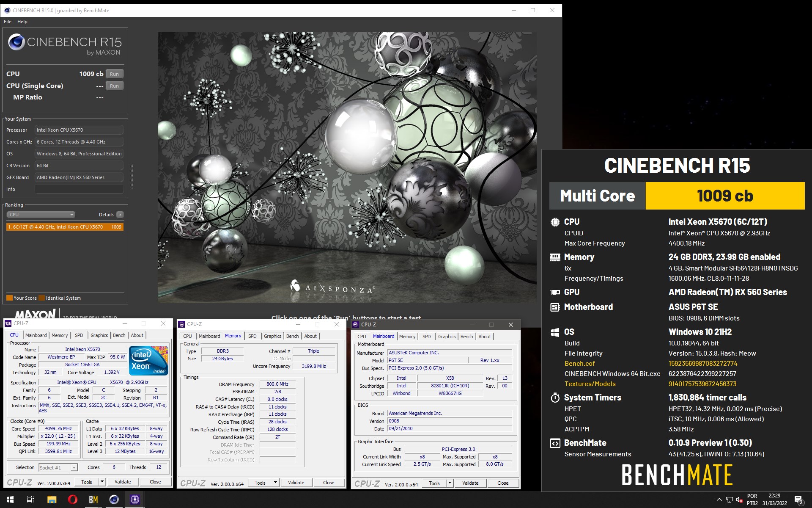Open CPU tab in middle CPU-Z window

(187, 336)
